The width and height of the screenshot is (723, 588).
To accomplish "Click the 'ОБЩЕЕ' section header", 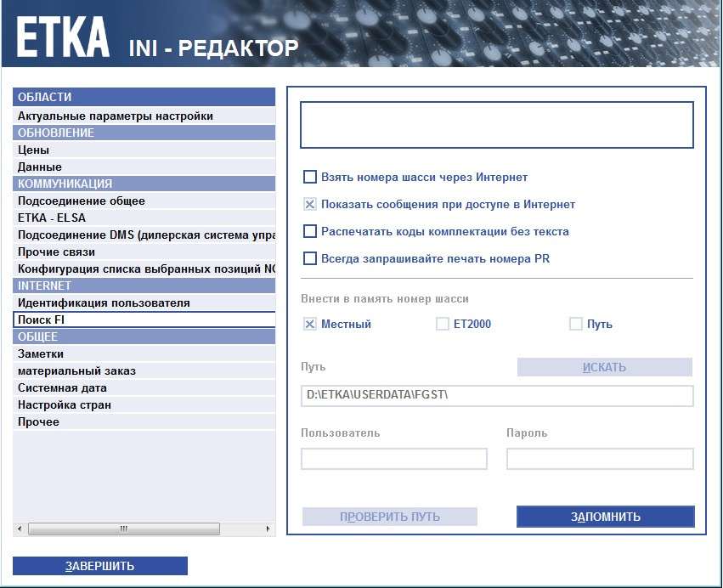I will [144, 336].
